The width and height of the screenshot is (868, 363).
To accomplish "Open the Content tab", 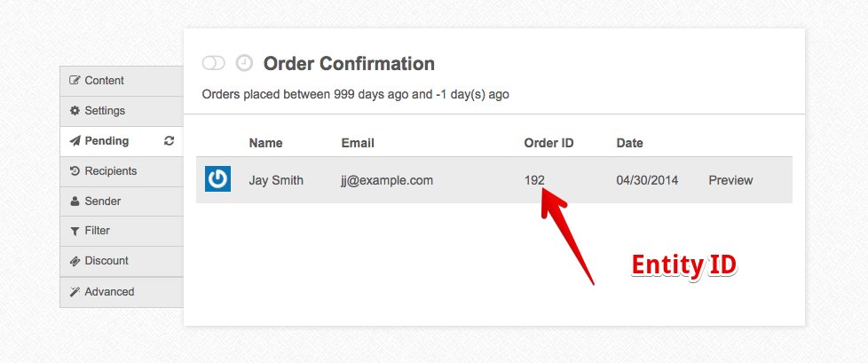I will tap(104, 81).
